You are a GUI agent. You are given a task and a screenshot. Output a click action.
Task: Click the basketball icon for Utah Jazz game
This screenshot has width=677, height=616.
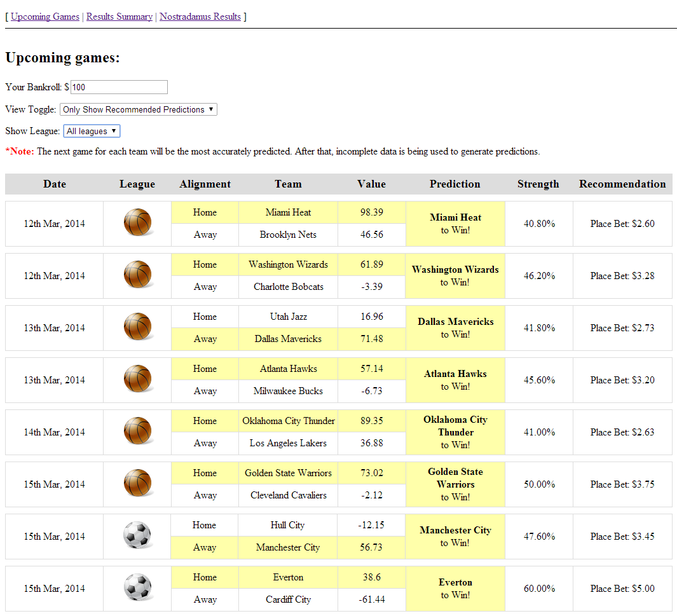pos(138,327)
